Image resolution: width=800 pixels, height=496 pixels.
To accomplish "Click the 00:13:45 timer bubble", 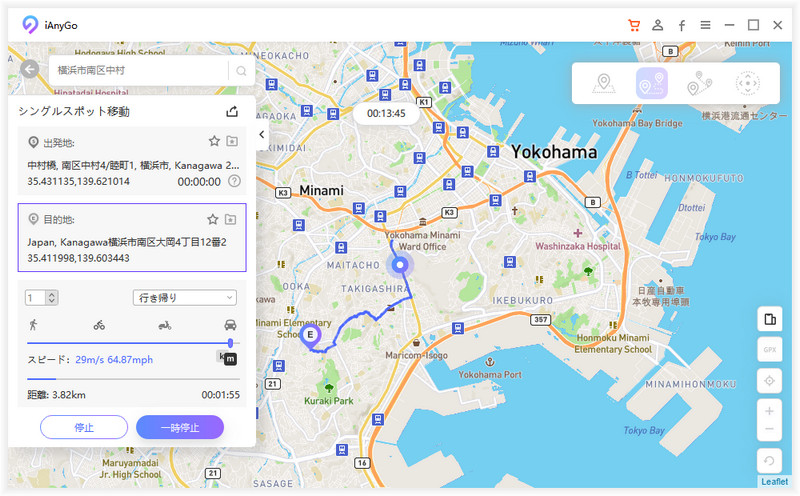I will 386,113.
